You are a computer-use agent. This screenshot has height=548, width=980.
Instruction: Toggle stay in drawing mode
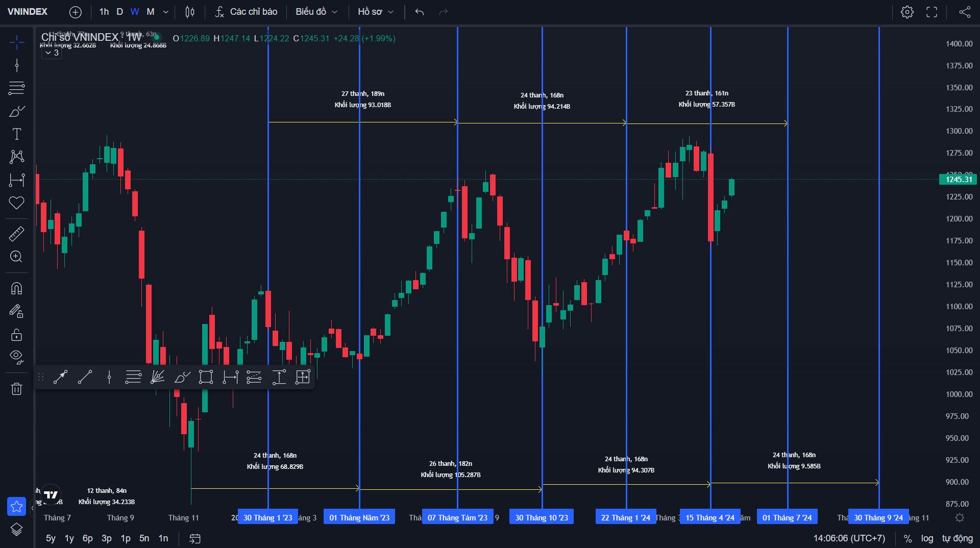(17, 311)
